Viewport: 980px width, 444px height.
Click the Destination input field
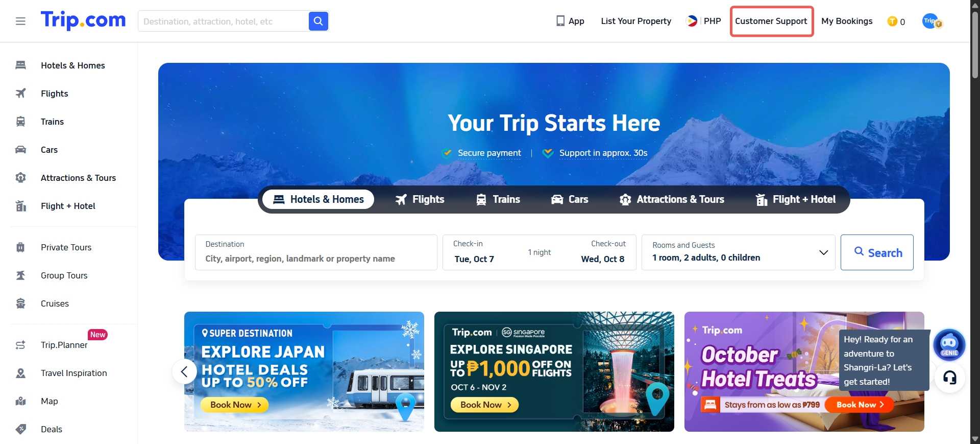pos(316,252)
